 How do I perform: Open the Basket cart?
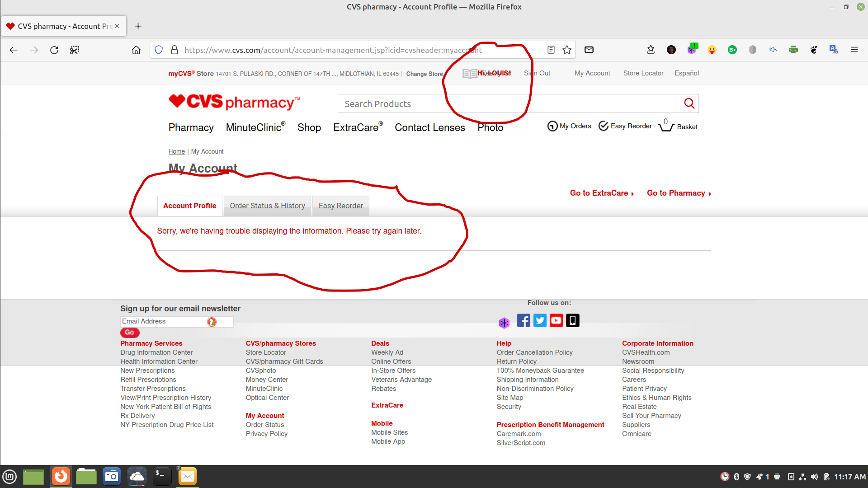click(678, 126)
